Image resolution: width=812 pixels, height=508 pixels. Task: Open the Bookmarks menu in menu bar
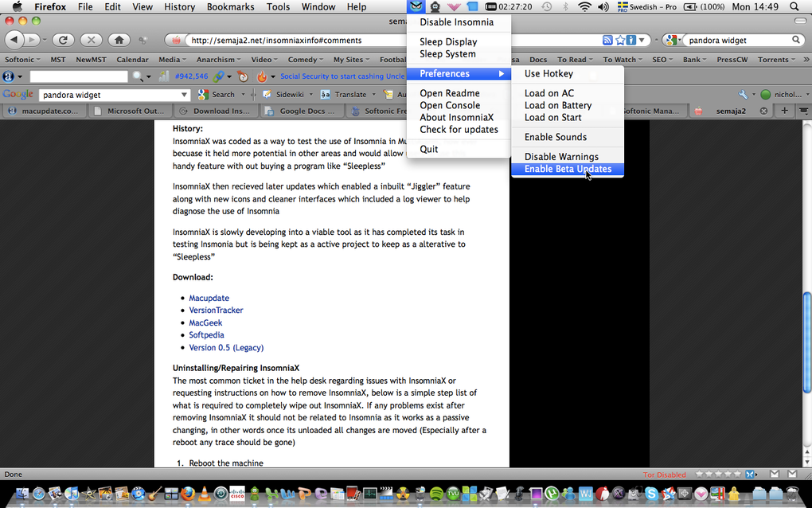tap(230, 6)
